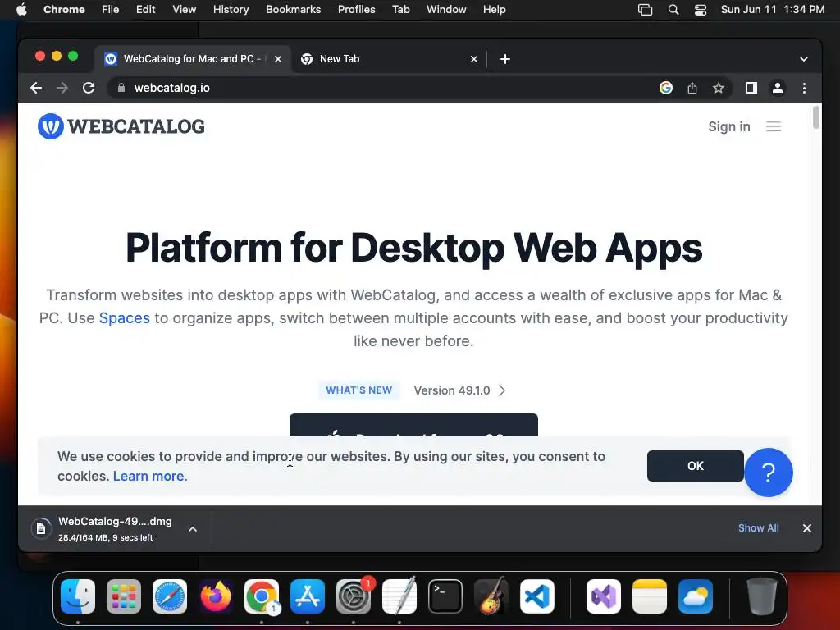Open Notes from the Dock
Viewport: 840px width, 630px height.
[x=650, y=596]
